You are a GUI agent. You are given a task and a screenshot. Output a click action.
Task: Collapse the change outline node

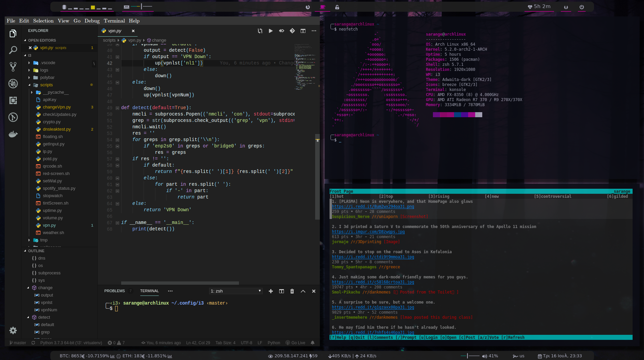[28, 288]
